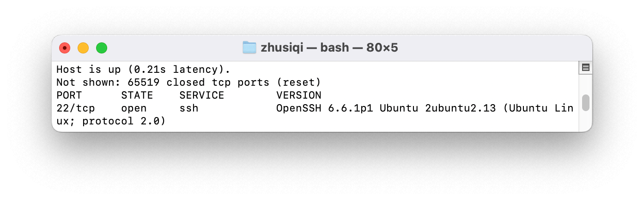Click the split pane icon
Screen dimensions: 644x200
(585, 68)
